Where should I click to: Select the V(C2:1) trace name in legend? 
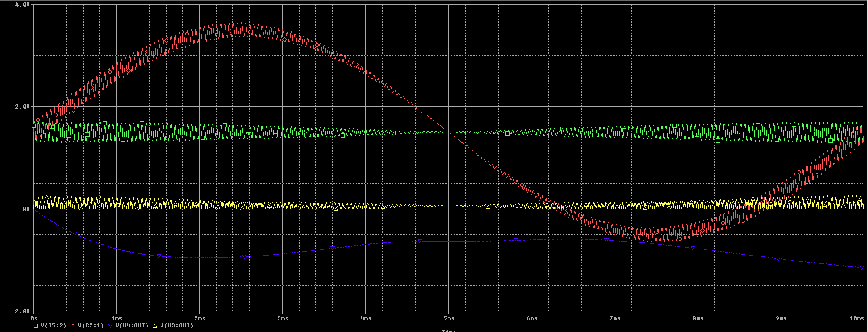point(91,325)
